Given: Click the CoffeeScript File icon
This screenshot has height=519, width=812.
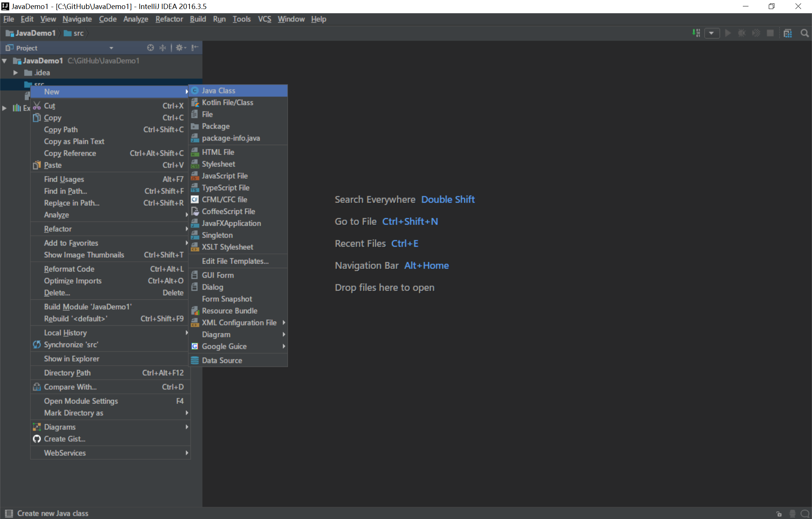Looking at the screenshot, I should click(x=195, y=211).
